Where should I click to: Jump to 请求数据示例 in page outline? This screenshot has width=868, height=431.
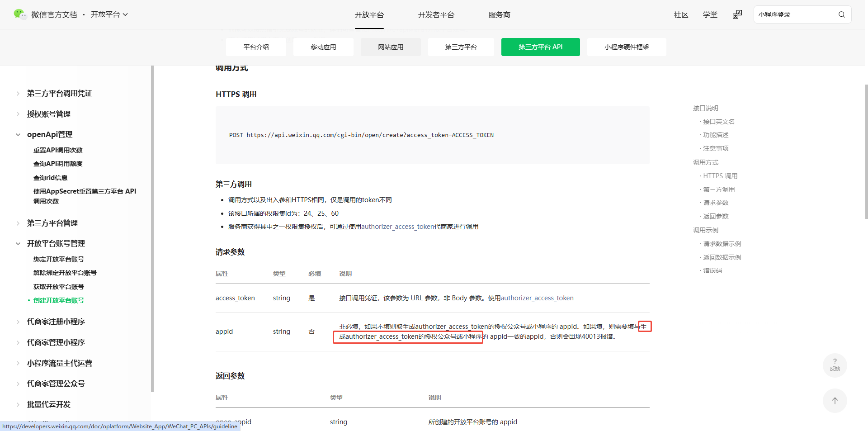722,244
